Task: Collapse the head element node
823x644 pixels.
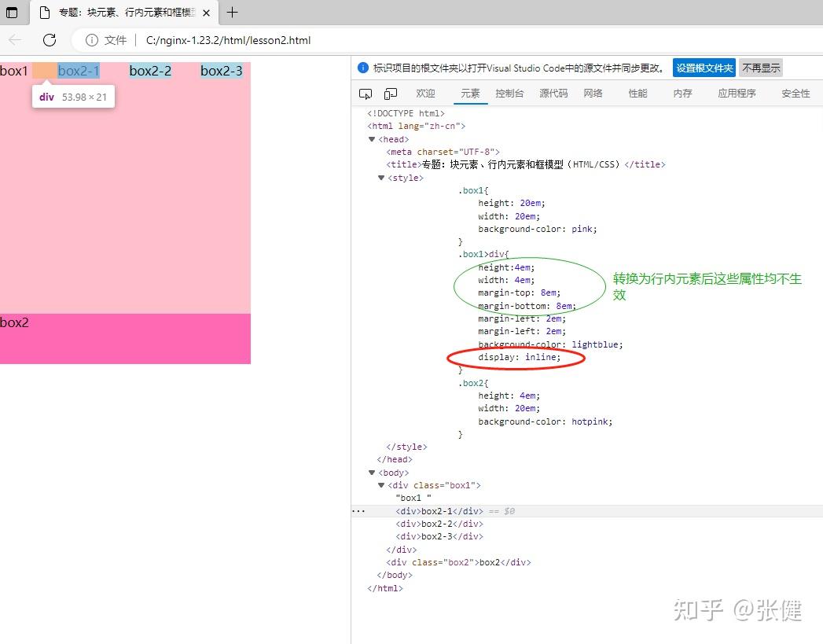Action: point(372,139)
